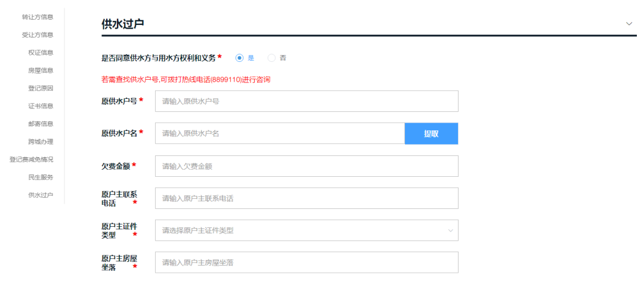This screenshot has width=644, height=281.
Task: Click the 原户主房屋坐落 input field
Action: coord(306,263)
